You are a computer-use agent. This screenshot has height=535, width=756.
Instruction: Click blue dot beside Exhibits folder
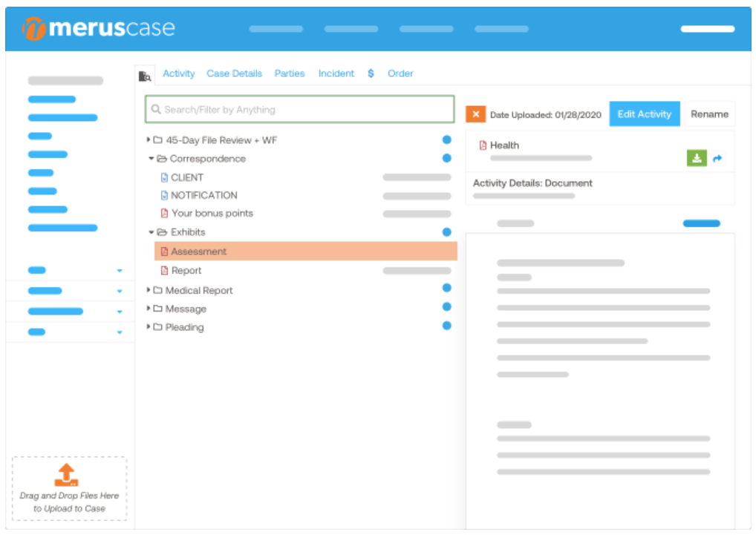point(447,232)
